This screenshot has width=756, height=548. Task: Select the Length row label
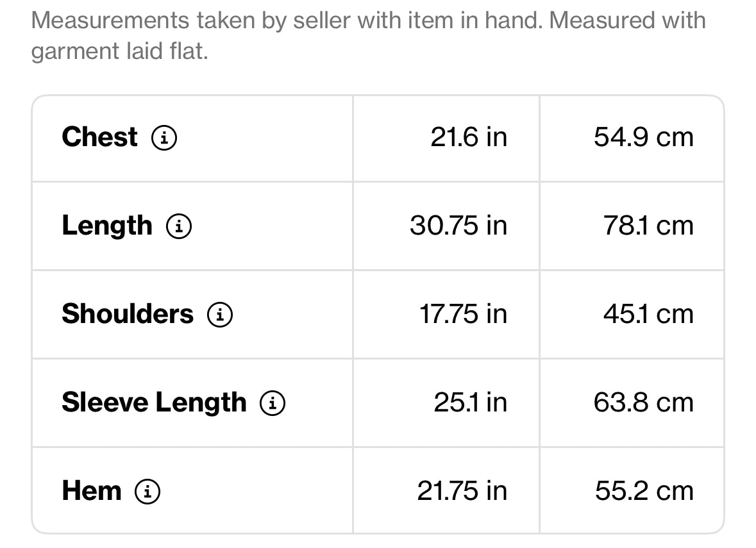click(107, 226)
